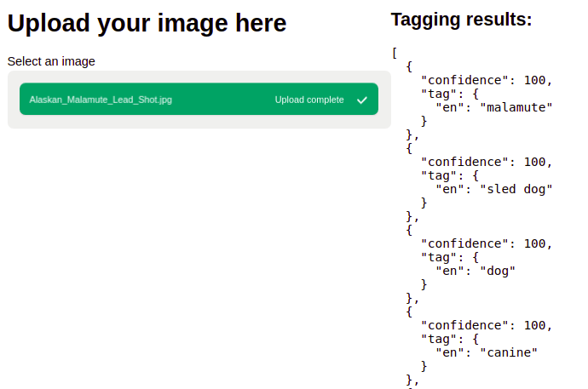Click the "Select an image" label
The image size is (588, 389).
point(51,61)
